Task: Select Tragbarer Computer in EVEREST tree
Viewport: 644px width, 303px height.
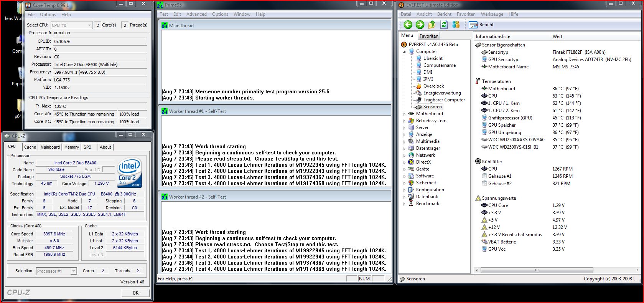Action: click(x=444, y=100)
